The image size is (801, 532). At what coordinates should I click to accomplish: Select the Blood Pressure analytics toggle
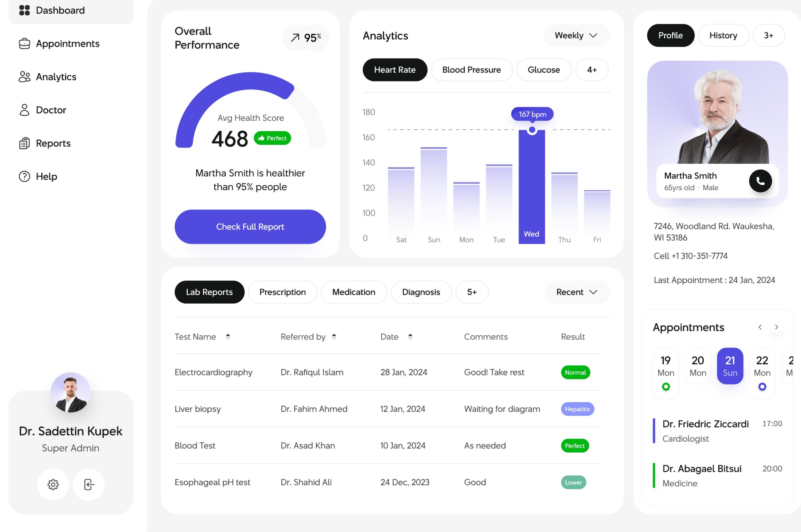click(471, 69)
